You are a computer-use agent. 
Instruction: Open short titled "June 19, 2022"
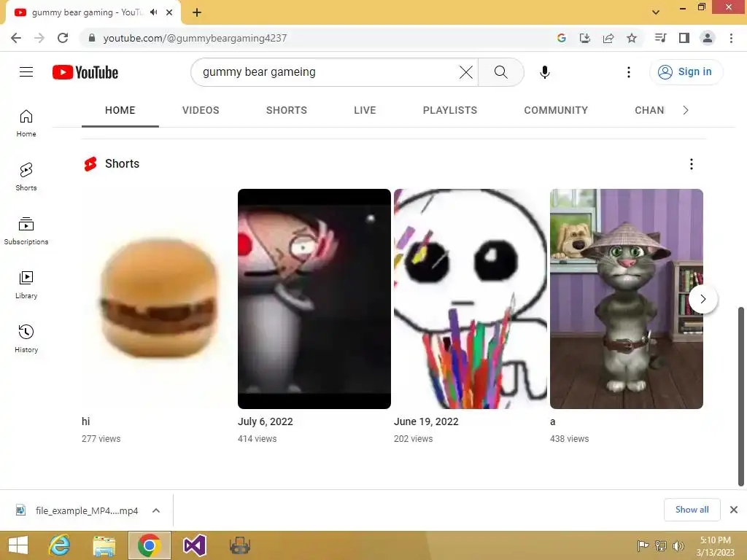(x=426, y=421)
